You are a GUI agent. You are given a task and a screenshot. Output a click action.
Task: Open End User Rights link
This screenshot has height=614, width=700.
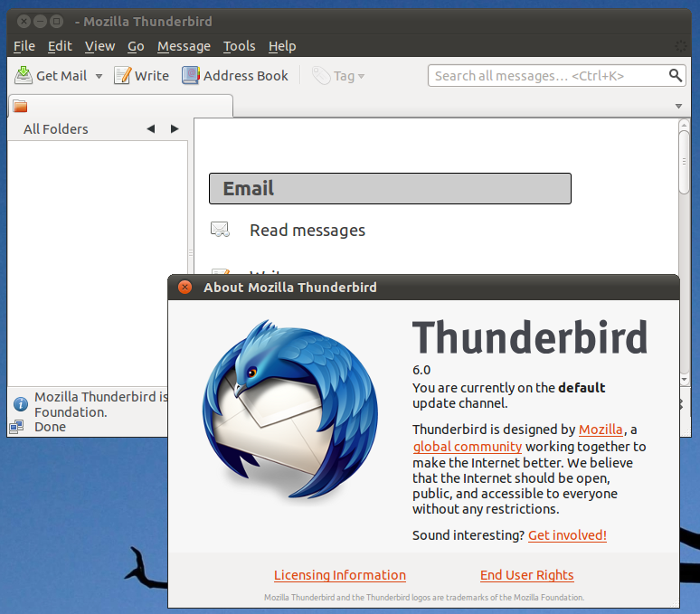(x=526, y=575)
